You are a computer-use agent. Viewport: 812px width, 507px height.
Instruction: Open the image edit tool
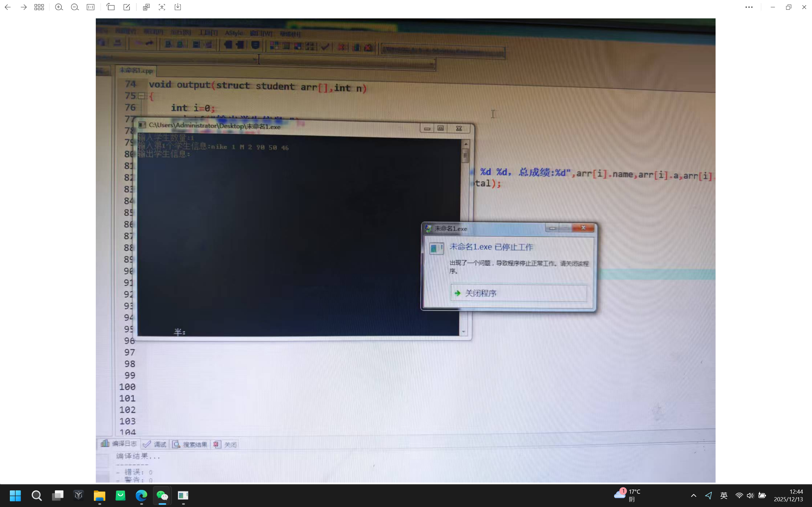127,7
